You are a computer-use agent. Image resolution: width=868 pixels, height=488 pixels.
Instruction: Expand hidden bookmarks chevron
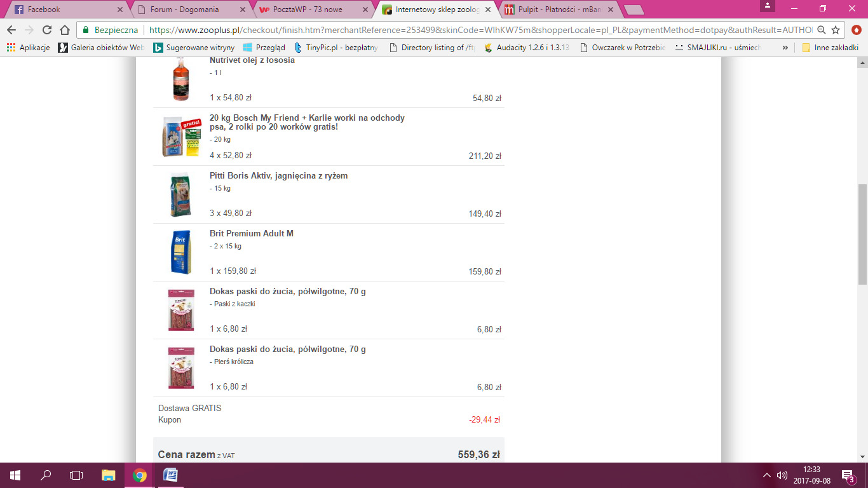click(x=785, y=48)
